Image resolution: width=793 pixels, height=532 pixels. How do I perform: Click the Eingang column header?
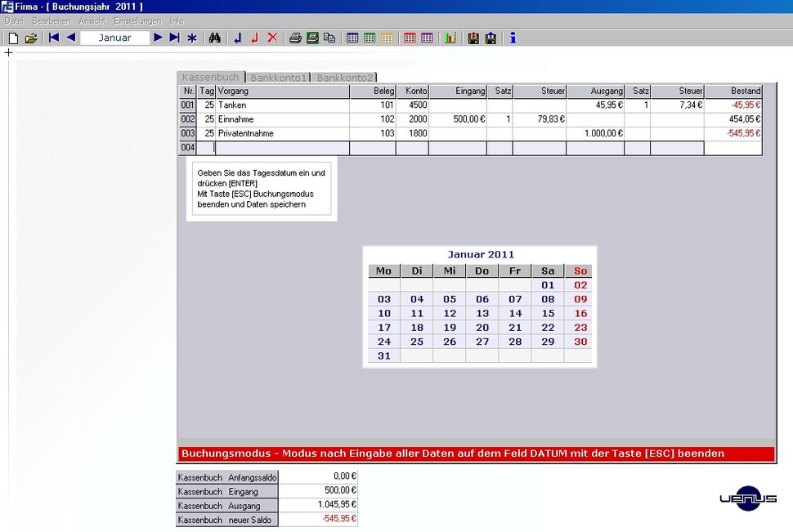pyautogui.click(x=458, y=91)
